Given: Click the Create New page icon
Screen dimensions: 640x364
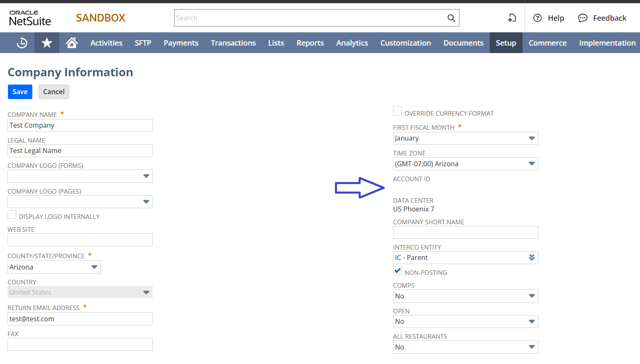Looking at the screenshot, I should coord(512,18).
